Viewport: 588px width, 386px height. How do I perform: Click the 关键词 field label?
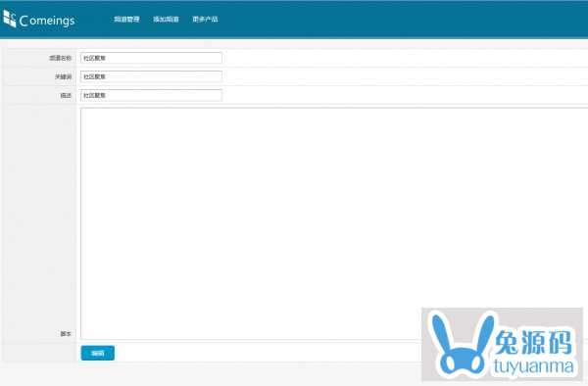coord(63,76)
